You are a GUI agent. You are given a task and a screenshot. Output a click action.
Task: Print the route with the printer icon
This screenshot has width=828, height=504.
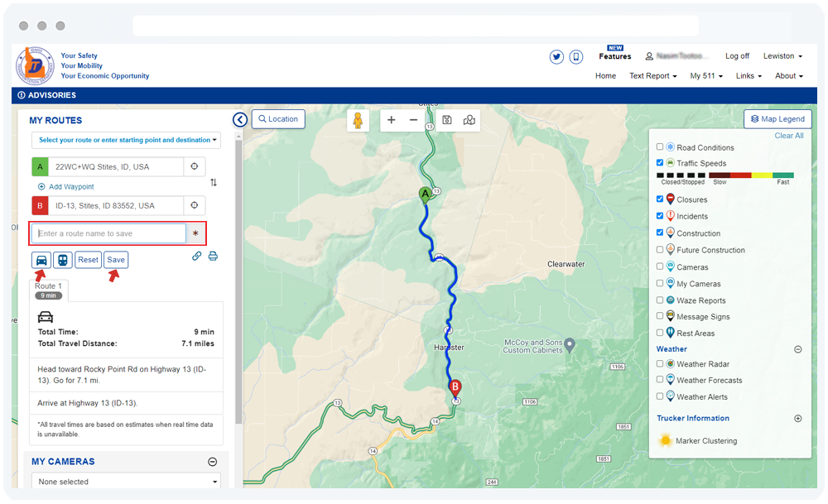pos(213,257)
